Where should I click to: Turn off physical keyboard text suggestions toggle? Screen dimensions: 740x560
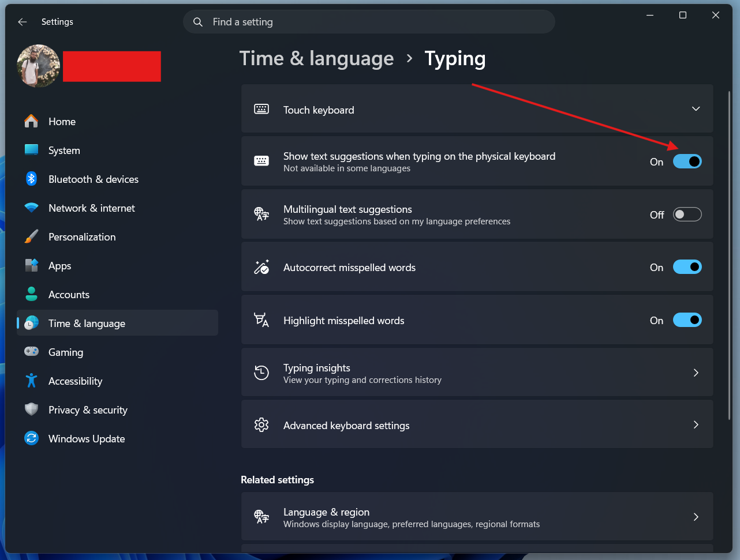pyautogui.click(x=687, y=161)
